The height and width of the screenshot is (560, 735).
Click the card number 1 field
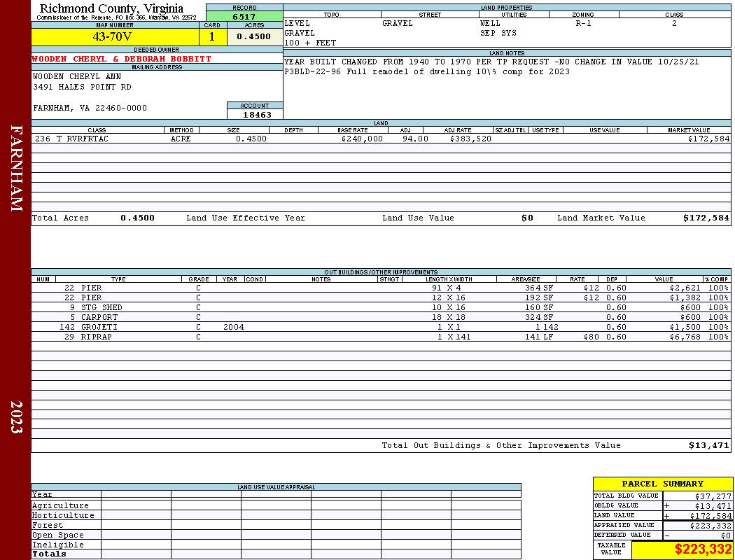pos(212,36)
